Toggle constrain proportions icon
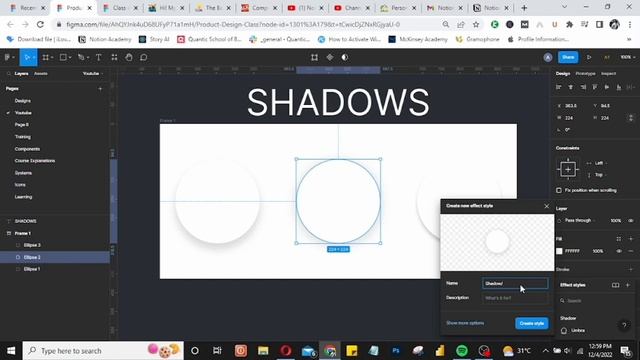The height and width of the screenshot is (360, 640). pos(631,118)
